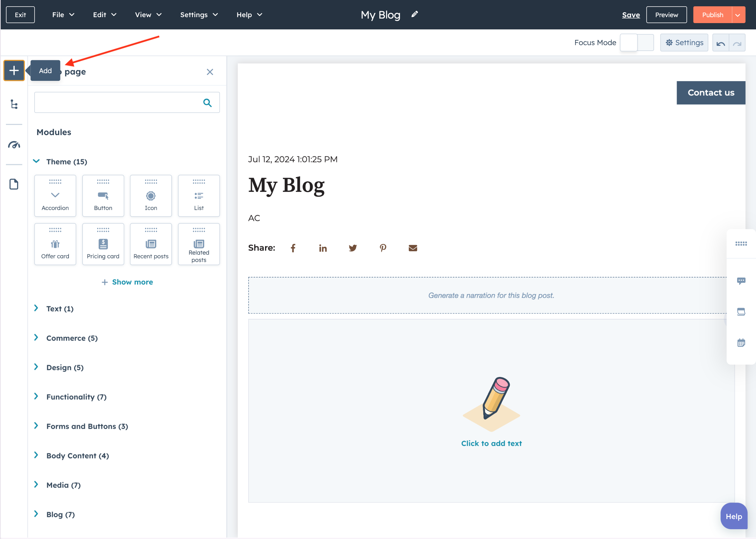Click the undo arrow button
This screenshot has height=539, width=756.
[x=721, y=43]
